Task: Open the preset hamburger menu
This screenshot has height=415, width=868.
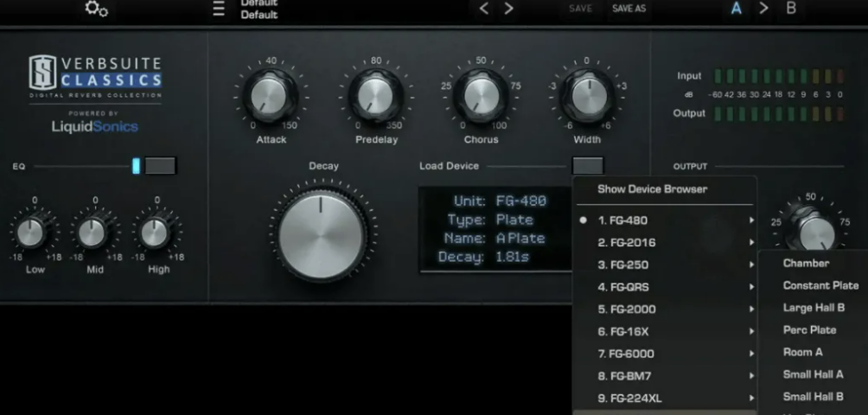Action: (220, 9)
